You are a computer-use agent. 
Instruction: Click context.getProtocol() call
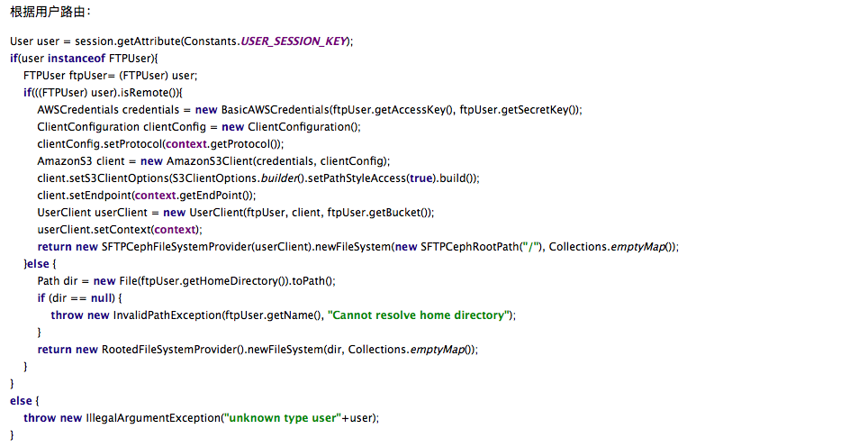point(222,144)
